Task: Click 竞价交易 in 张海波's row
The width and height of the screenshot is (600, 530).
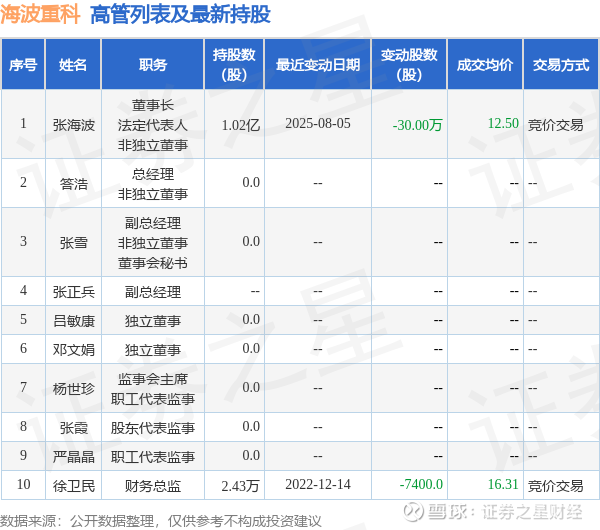Action: pos(556,125)
